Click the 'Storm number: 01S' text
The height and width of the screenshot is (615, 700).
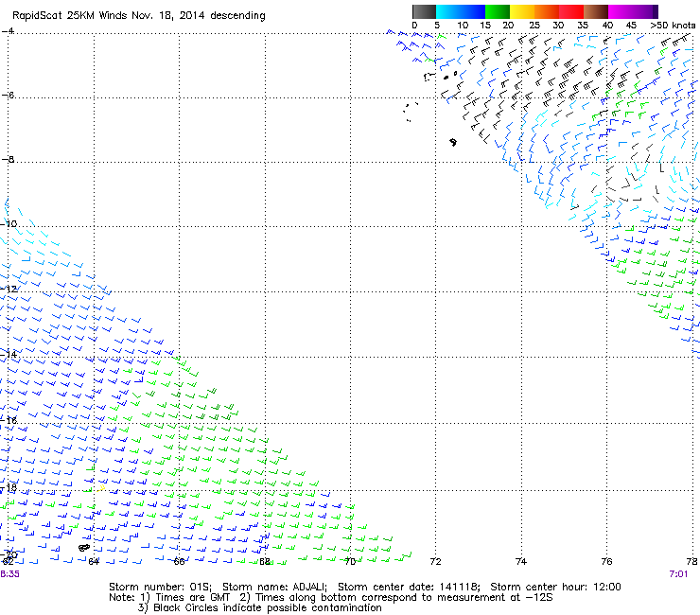(x=160, y=587)
